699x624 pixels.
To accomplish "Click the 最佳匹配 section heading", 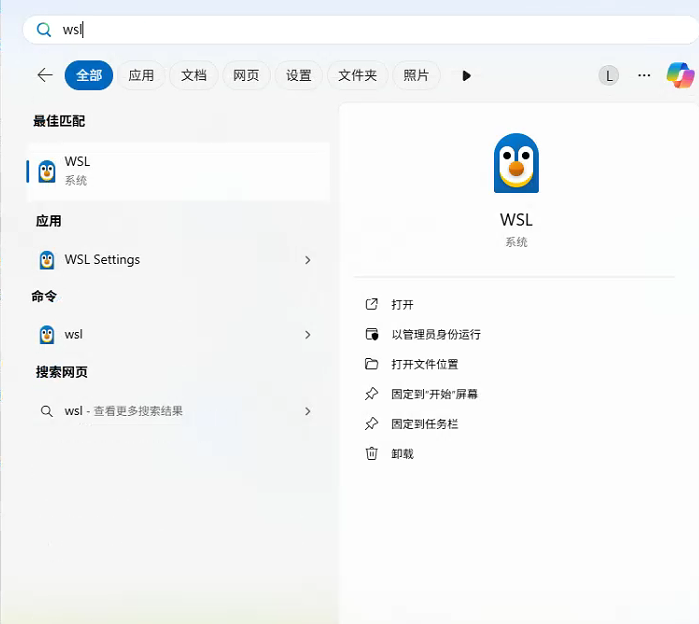I will [x=59, y=121].
